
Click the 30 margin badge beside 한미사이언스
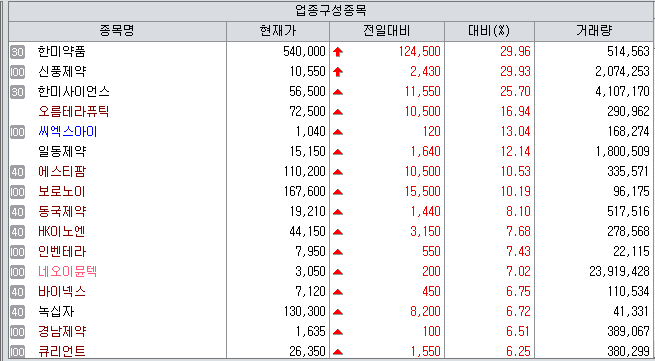click(x=18, y=92)
